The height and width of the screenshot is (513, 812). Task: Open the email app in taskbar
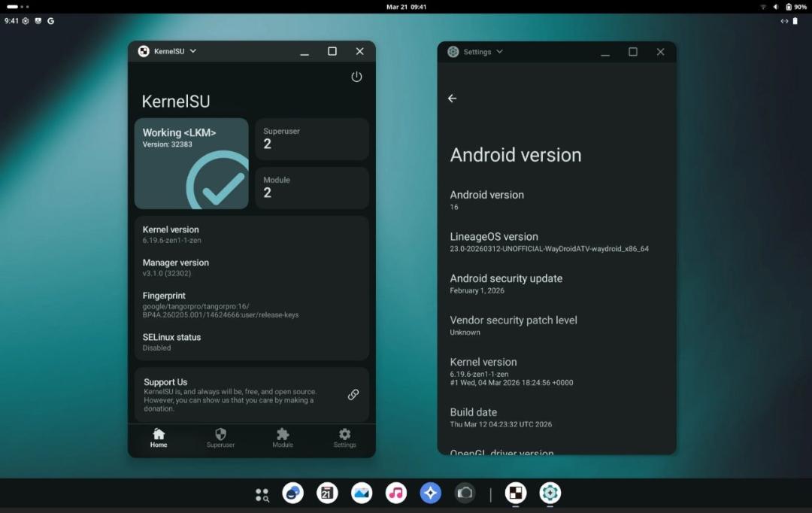[362, 493]
